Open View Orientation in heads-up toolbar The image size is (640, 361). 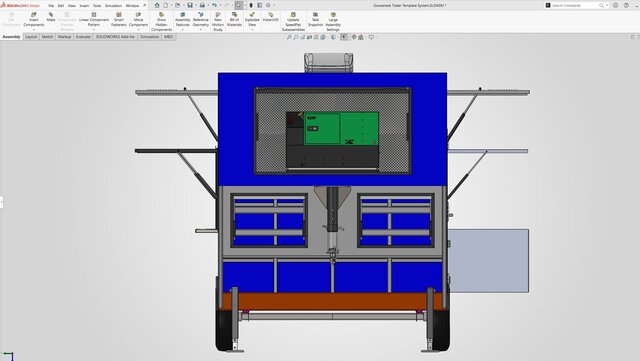[x=323, y=37]
